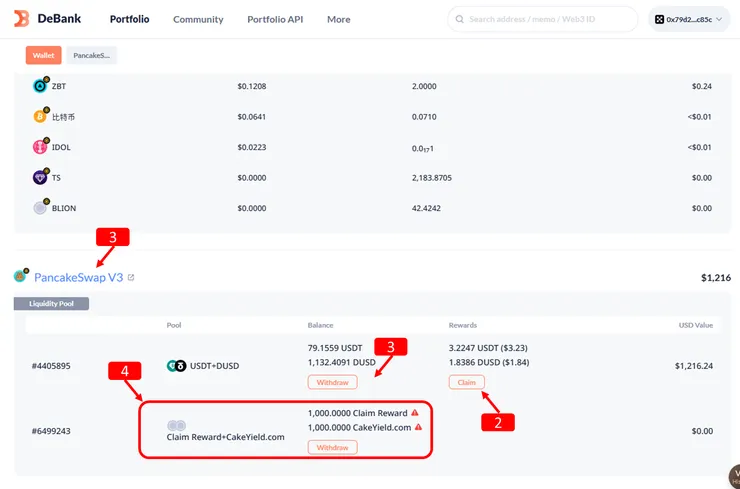Click the Balance column header
Image resolution: width=740 pixels, height=489 pixels.
pyautogui.click(x=320, y=325)
